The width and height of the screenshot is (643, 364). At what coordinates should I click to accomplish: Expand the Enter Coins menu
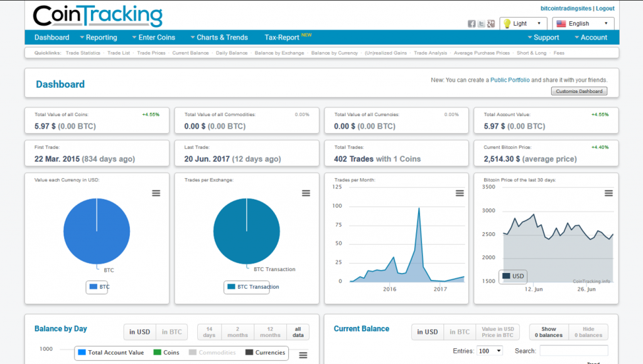(154, 37)
